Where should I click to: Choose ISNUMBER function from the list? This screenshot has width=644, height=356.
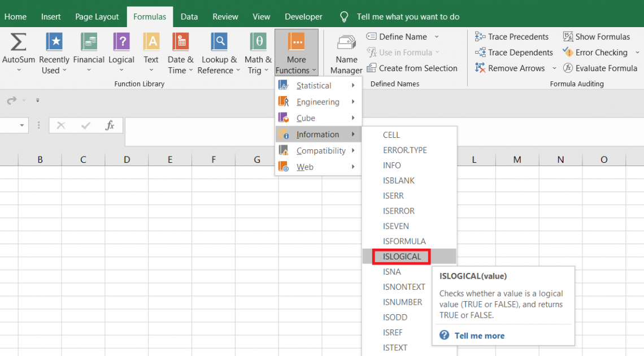tap(402, 302)
